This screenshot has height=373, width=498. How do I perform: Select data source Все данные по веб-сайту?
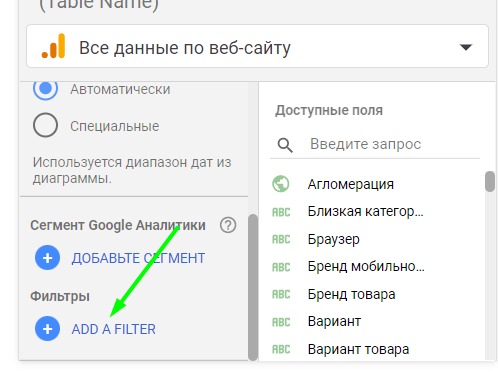[x=257, y=46]
